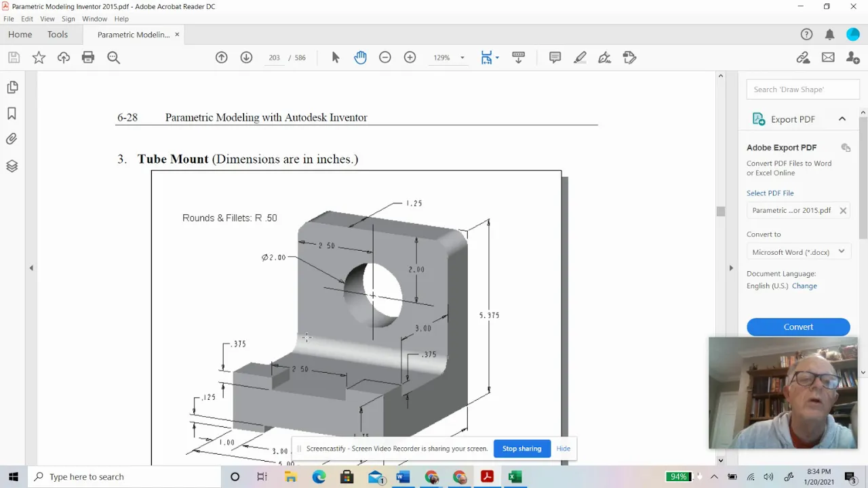Open the notifications bell
Screen dimensions: 868x488
829,35
